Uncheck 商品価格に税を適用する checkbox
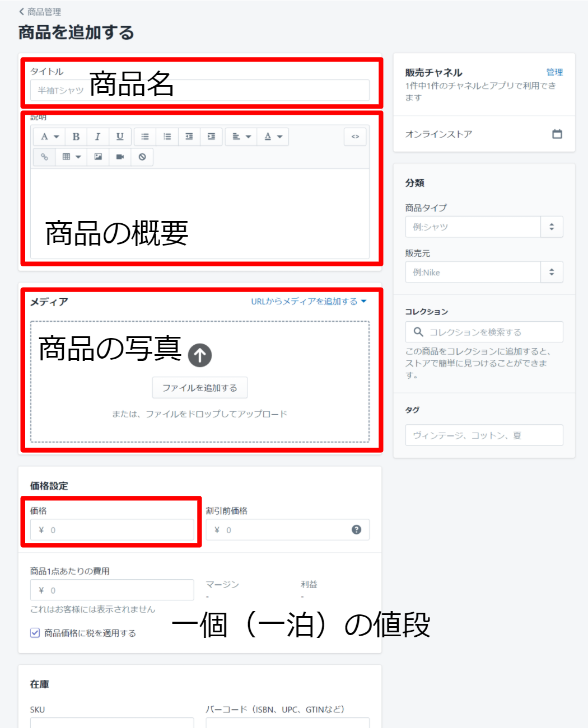The image size is (588, 728). coord(35,633)
